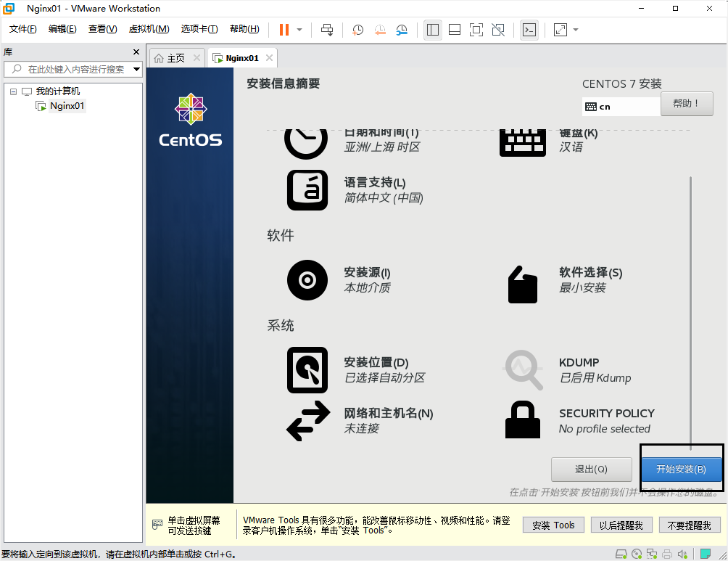Click the 开始安装(B) button
The width and height of the screenshot is (728, 561).
681,470
